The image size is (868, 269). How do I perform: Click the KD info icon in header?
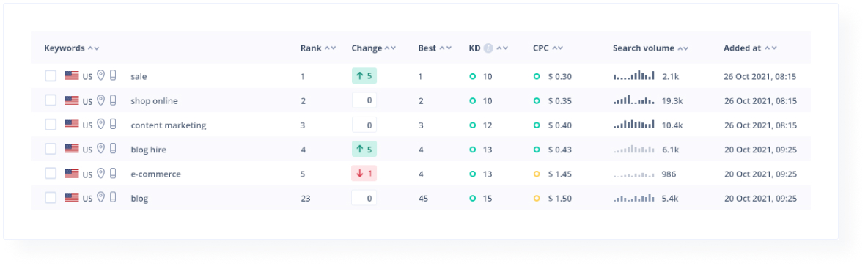click(488, 48)
